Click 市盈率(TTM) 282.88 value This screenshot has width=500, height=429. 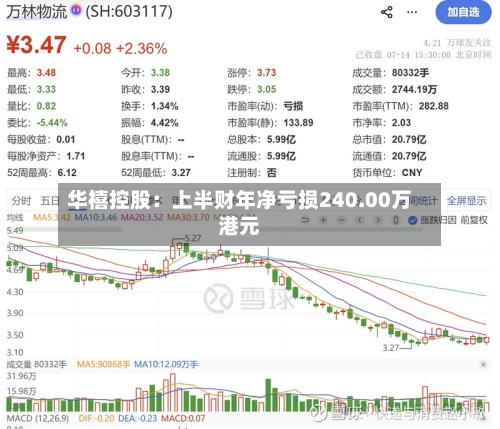[x=434, y=106]
